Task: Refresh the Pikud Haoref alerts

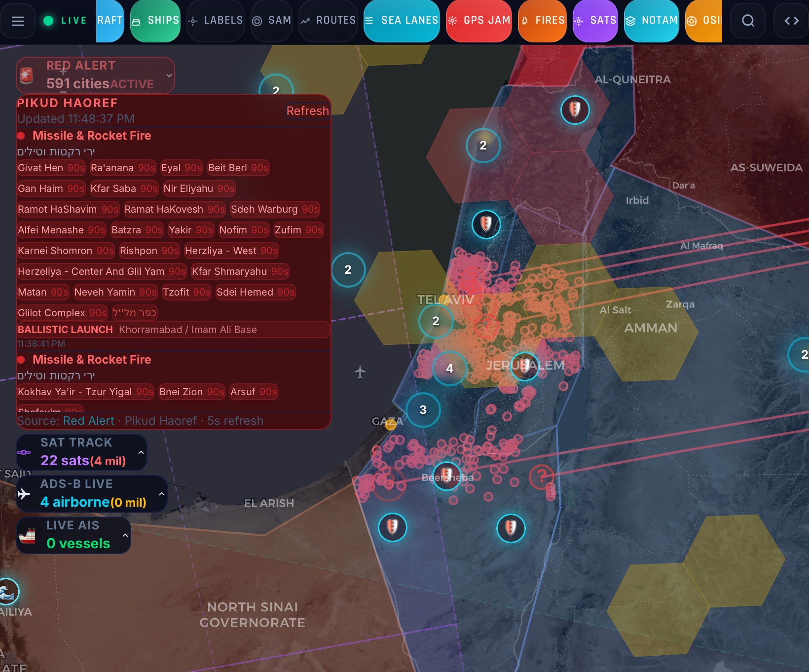Action: [307, 111]
